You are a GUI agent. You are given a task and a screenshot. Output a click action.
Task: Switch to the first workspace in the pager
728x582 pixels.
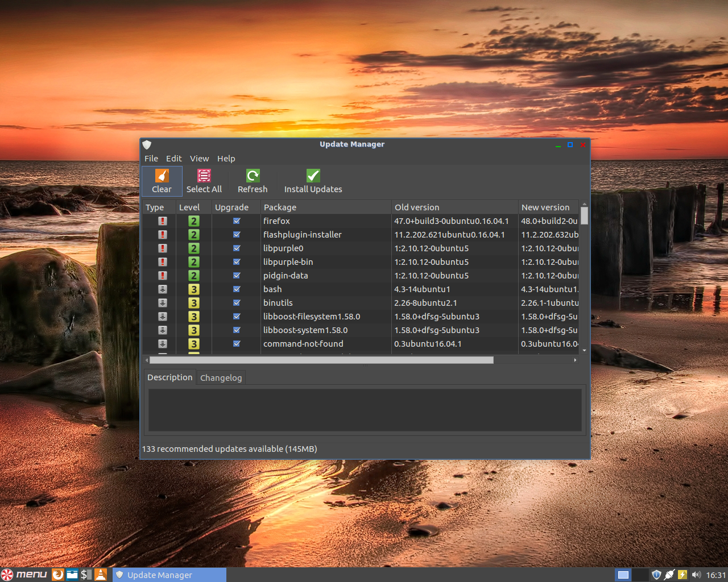point(623,575)
